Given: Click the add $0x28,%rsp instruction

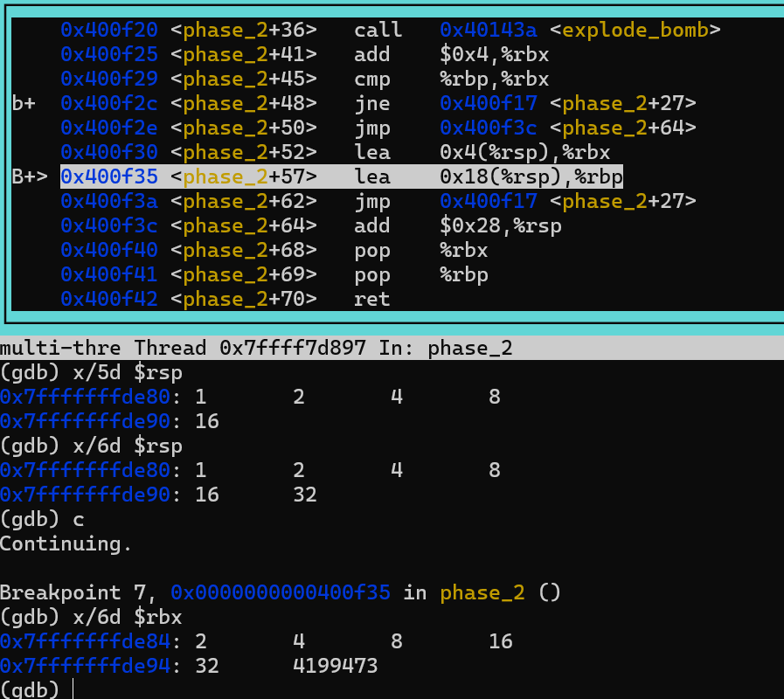Looking at the screenshot, I should tap(457, 225).
